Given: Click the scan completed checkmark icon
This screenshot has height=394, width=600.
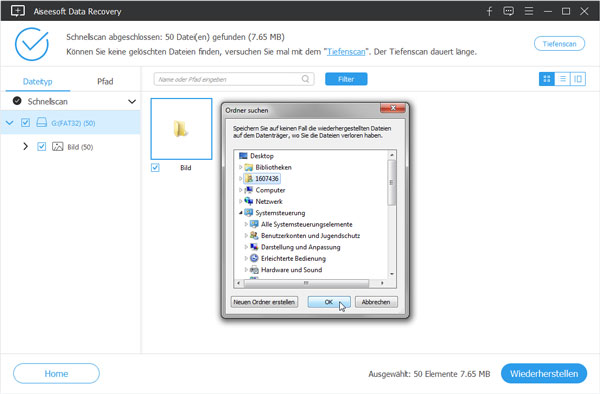Looking at the screenshot, I should [x=32, y=44].
